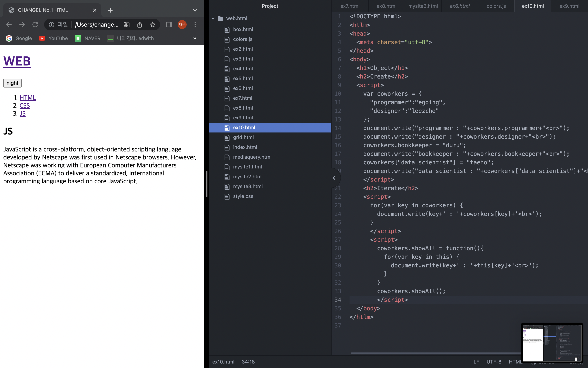Click file icon next to ex9.html
588x368 pixels.
pos(227,118)
